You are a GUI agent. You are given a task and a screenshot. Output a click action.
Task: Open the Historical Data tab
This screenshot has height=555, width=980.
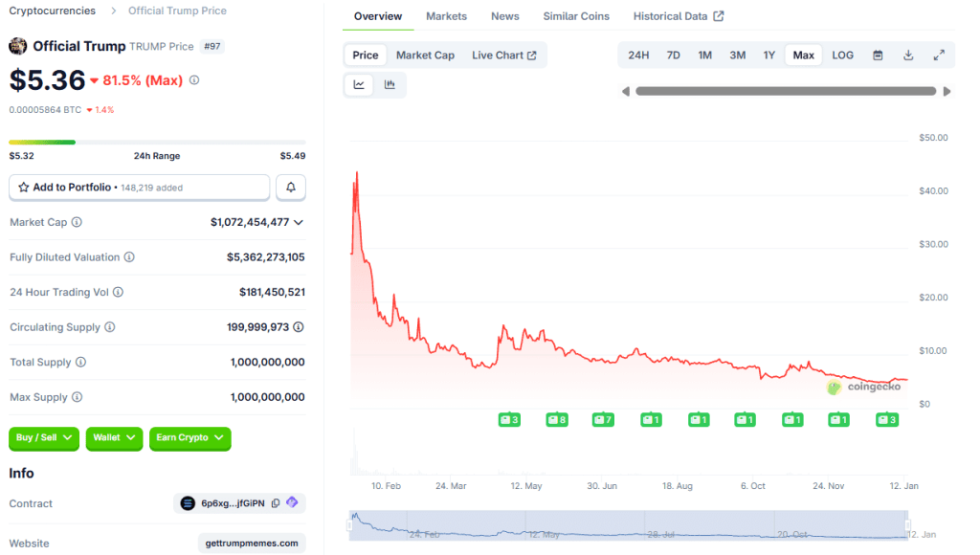point(670,15)
